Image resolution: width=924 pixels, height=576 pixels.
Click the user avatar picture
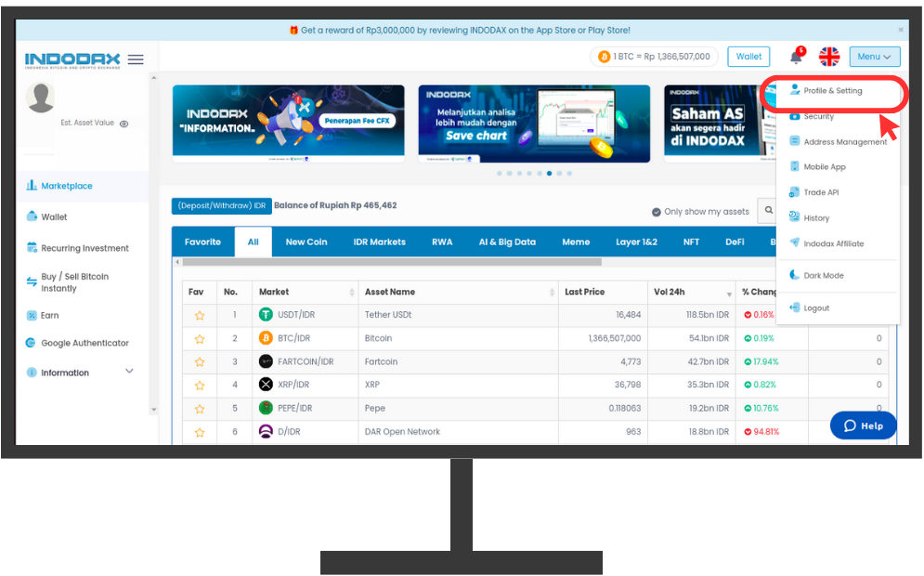pyautogui.click(x=40, y=98)
